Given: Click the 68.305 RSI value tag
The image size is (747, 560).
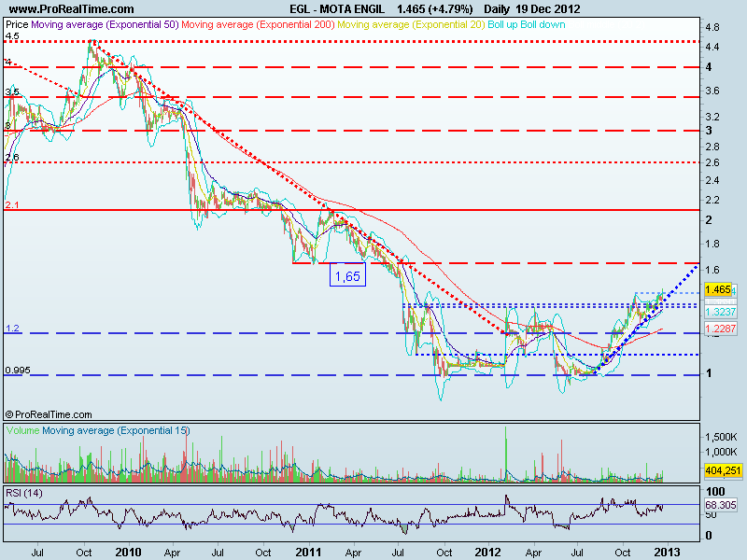Looking at the screenshot, I should point(720,505).
